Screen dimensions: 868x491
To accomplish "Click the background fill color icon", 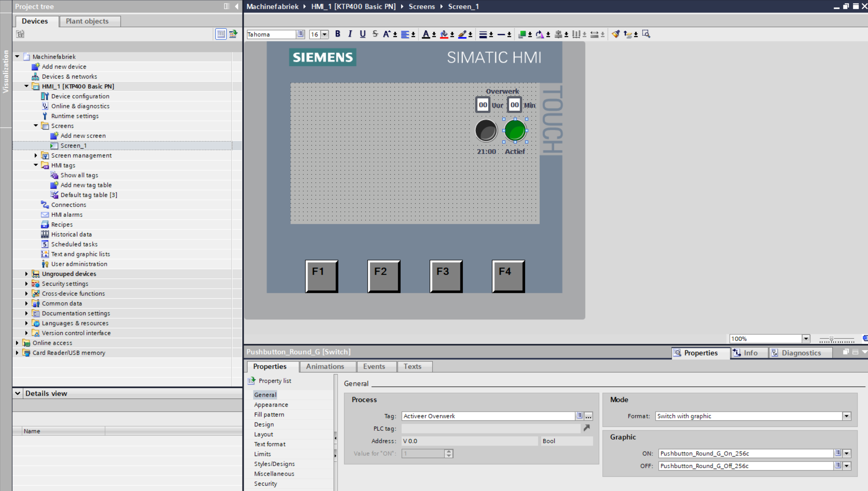I will (444, 34).
